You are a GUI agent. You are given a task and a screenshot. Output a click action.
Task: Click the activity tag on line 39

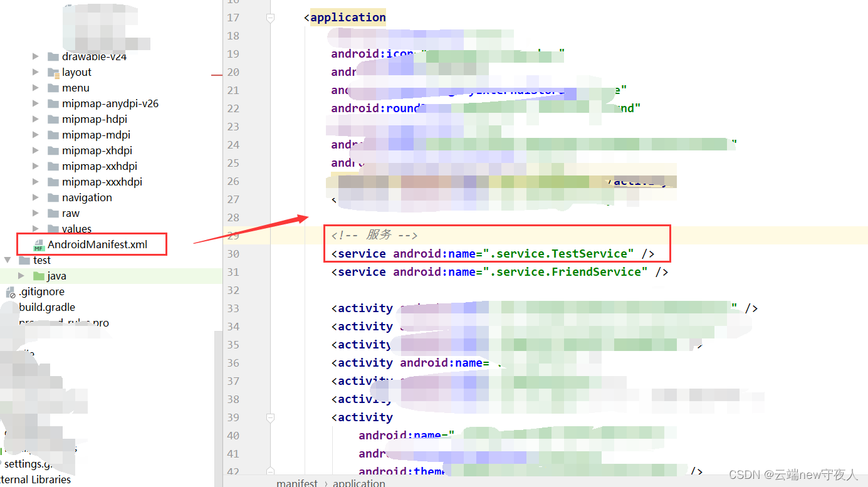click(x=365, y=417)
